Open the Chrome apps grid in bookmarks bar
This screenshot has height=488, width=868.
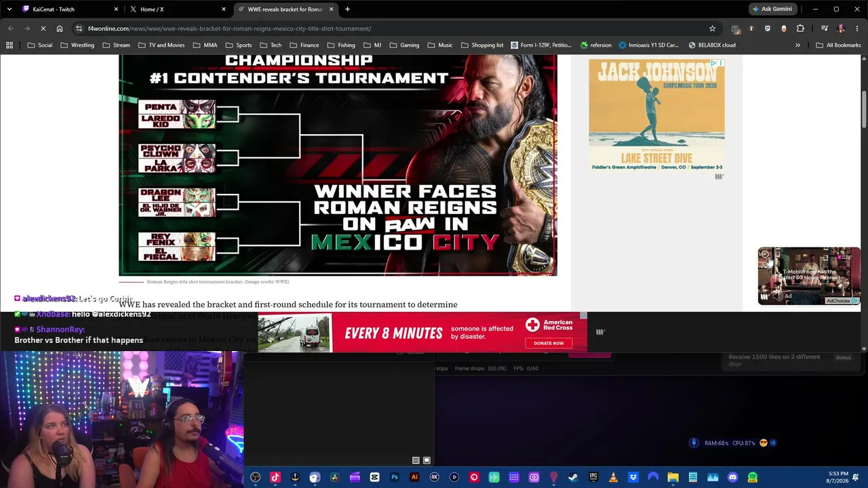(9, 45)
